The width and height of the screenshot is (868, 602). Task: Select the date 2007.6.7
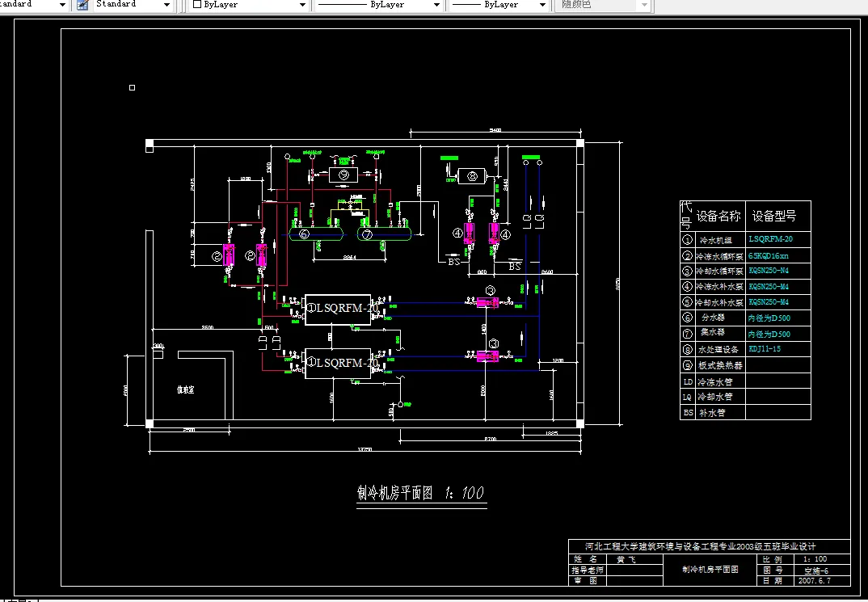pos(815,581)
